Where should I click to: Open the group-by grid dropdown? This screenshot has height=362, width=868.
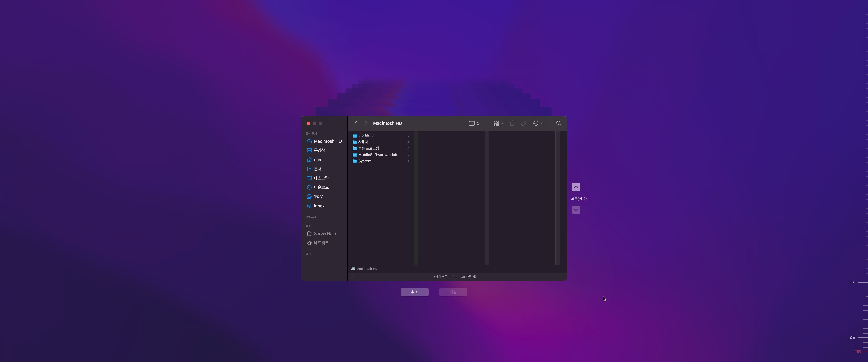click(x=498, y=123)
